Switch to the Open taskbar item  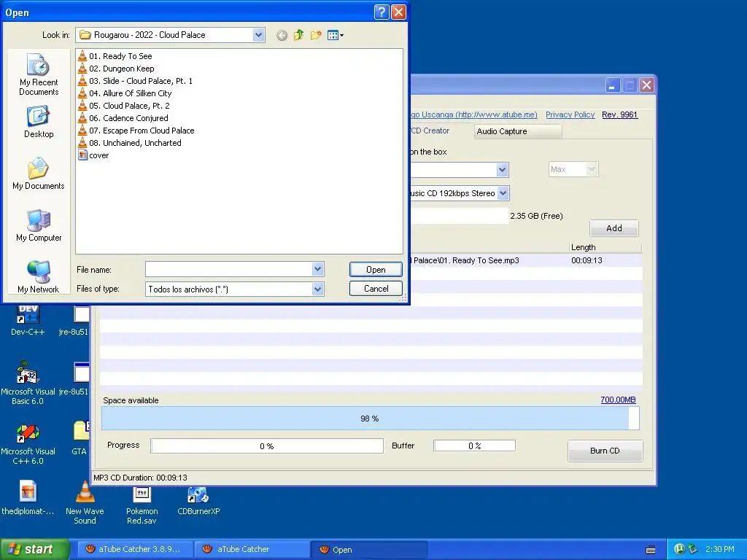tap(370, 550)
